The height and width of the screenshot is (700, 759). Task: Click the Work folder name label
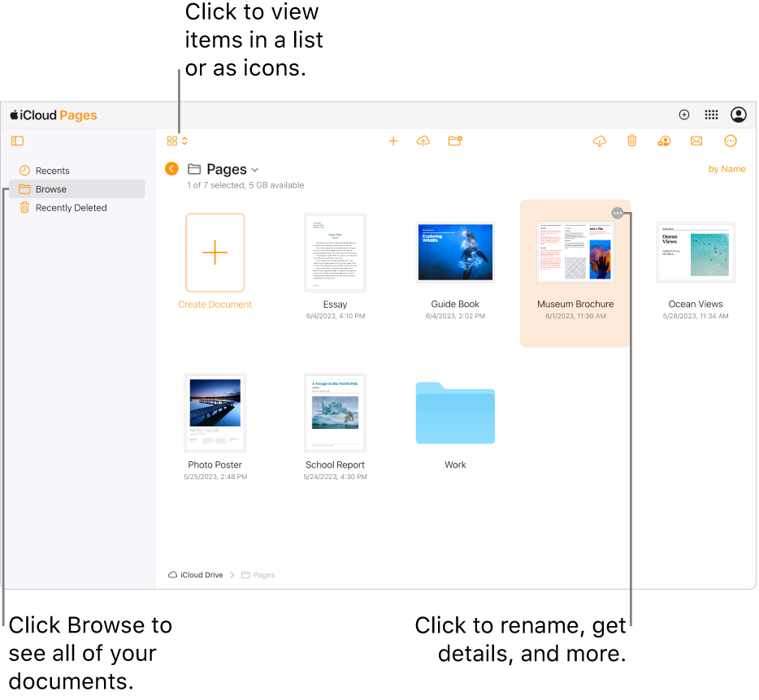[x=456, y=465]
